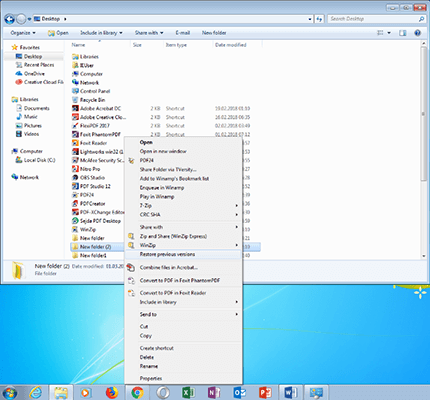
Task: Click the refresh button beside address bar
Action: [319, 19]
